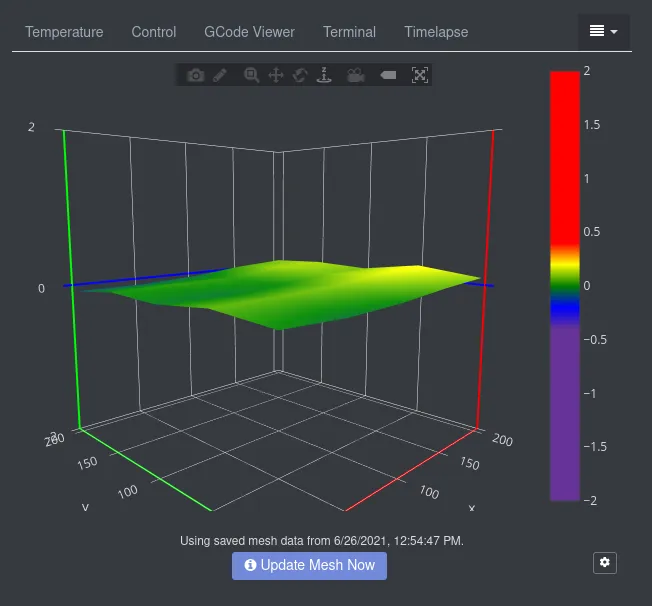The height and width of the screenshot is (606, 652).
Task: Select the Orbital rotation tool
Action: [x=299, y=75]
